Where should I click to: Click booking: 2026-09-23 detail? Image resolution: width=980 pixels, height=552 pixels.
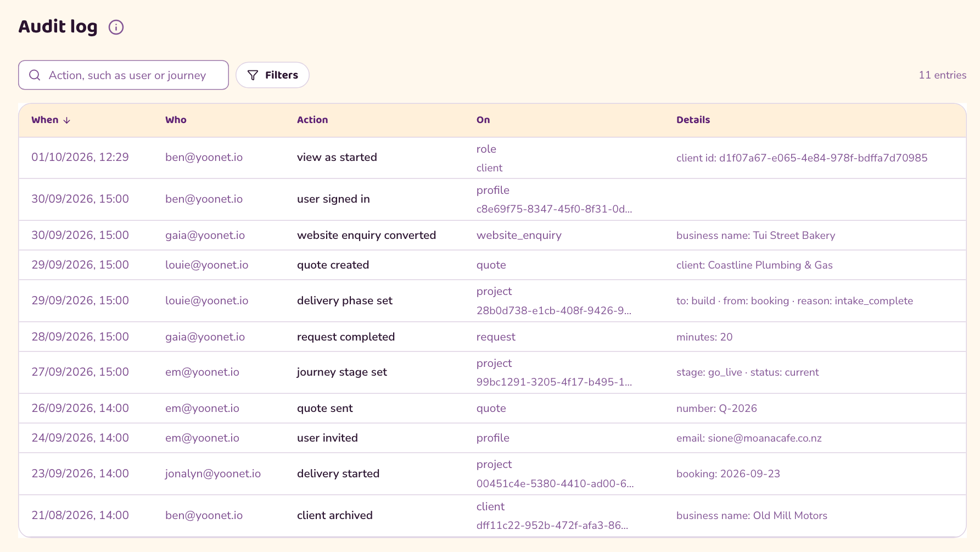[728, 474]
